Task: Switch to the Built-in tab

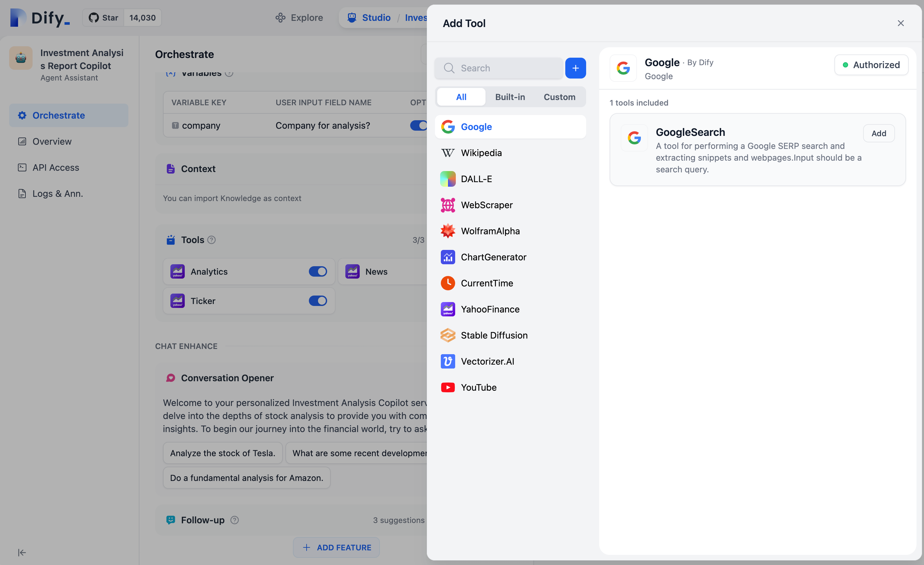Action: [510, 97]
